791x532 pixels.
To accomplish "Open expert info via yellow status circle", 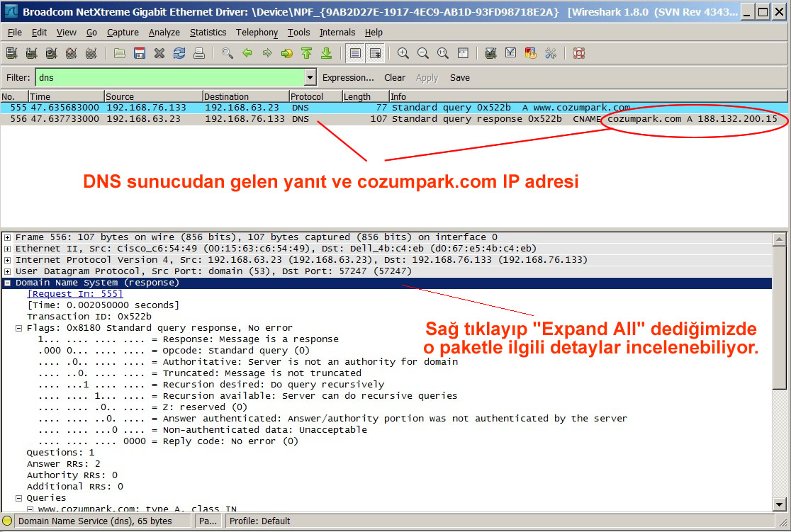I will point(7,521).
